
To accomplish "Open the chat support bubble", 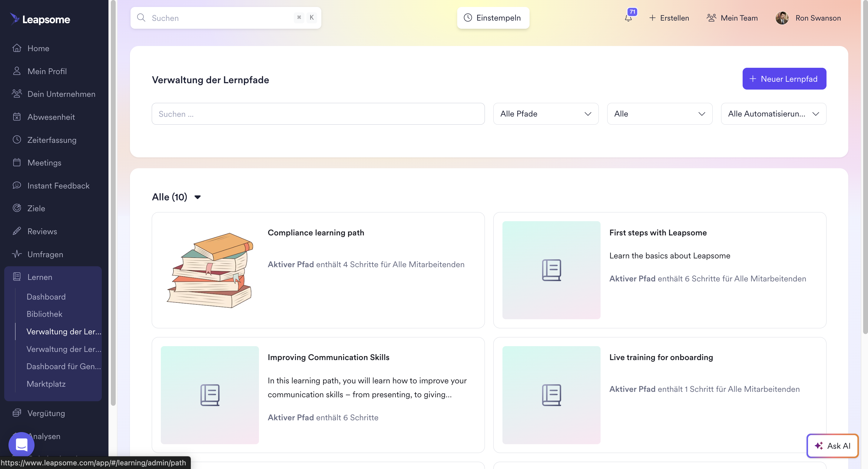I will (x=22, y=445).
